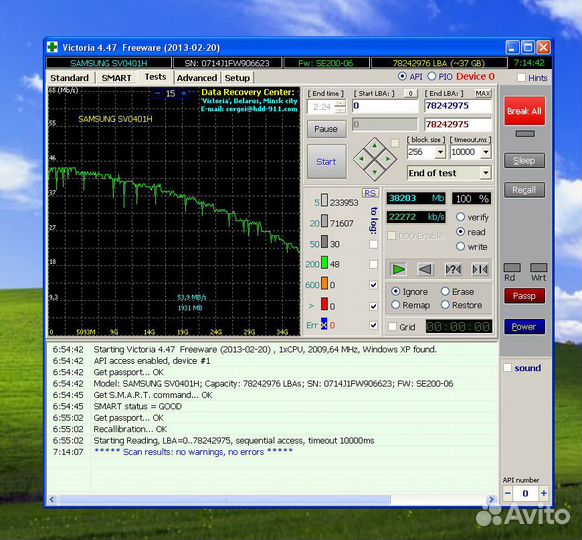Toggle the Grid checkbox
Viewport: 582px width, 540px height.
point(392,327)
